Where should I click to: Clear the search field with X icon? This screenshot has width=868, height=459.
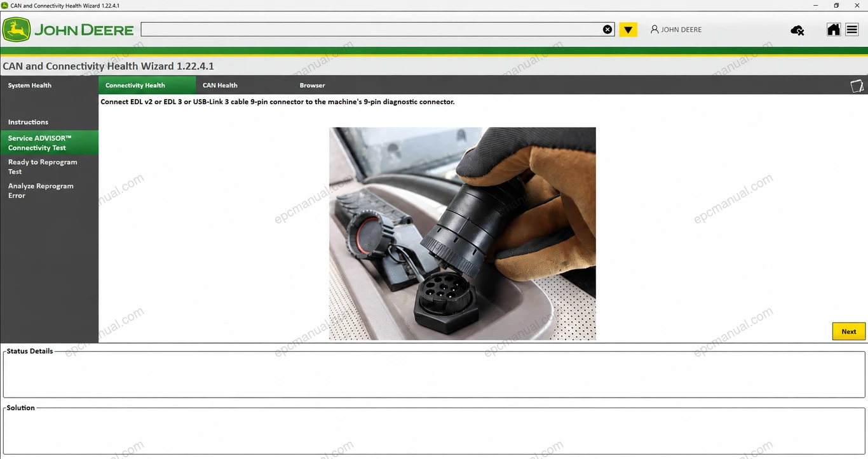pos(607,29)
